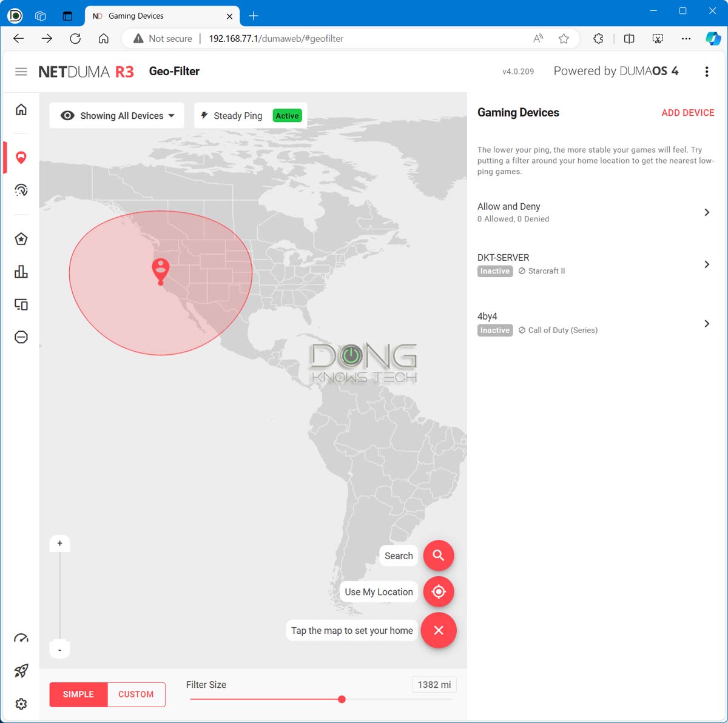Open the hamburger navigation menu
This screenshot has width=728, height=723.
tap(21, 72)
